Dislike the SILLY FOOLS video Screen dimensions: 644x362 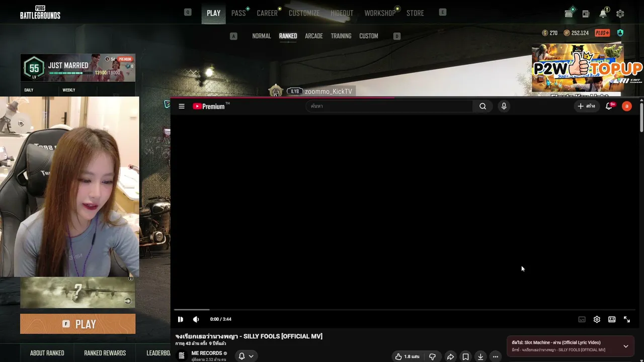432,356
